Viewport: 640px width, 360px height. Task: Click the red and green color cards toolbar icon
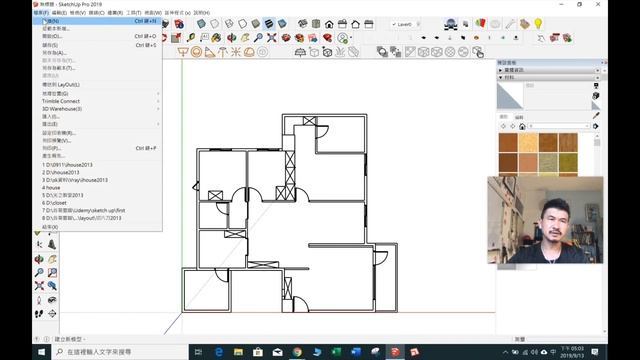pos(481,24)
